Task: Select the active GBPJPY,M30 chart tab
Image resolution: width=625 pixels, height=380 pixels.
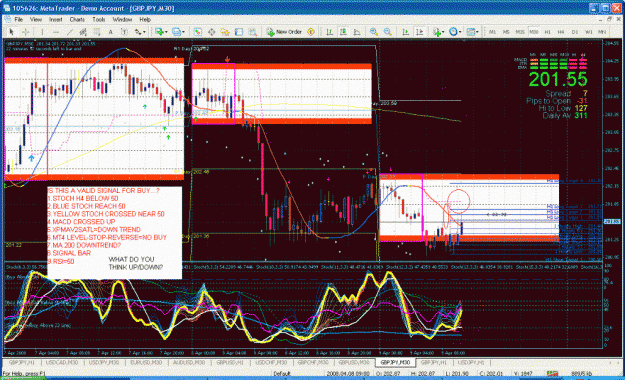Action: [395, 362]
